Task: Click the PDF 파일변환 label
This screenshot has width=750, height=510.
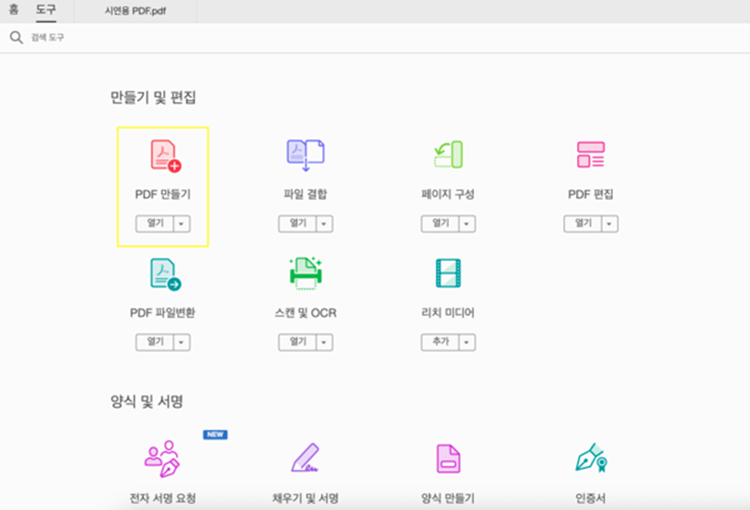Action: pos(163,313)
